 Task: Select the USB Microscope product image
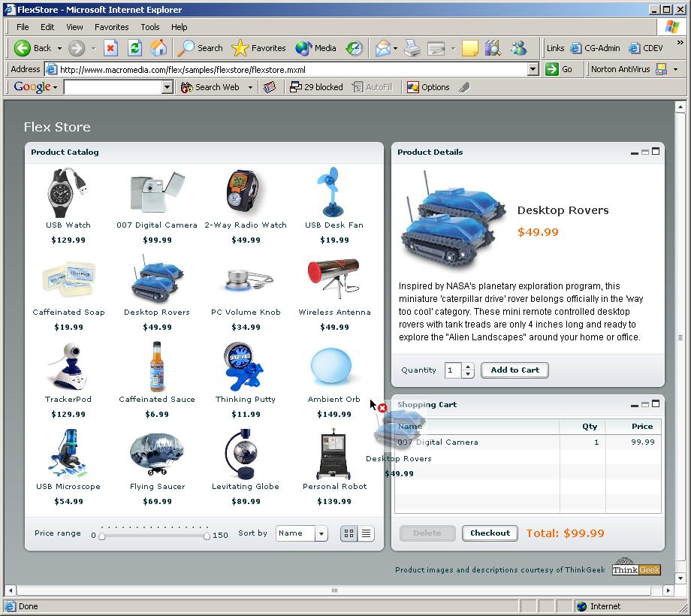click(x=68, y=454)
